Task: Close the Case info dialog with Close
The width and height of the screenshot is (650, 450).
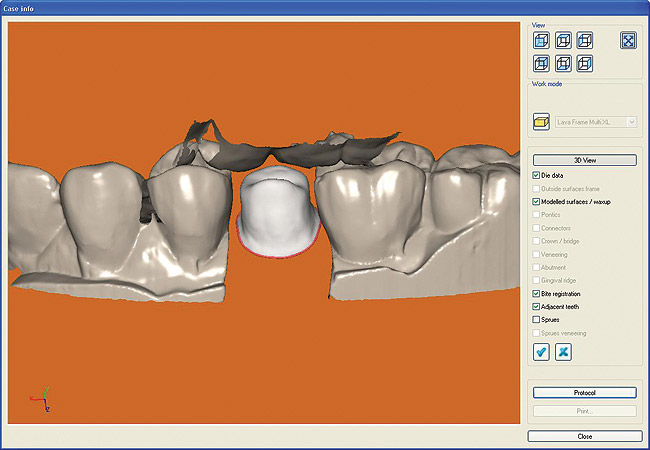Action: [x=584, y=437]
